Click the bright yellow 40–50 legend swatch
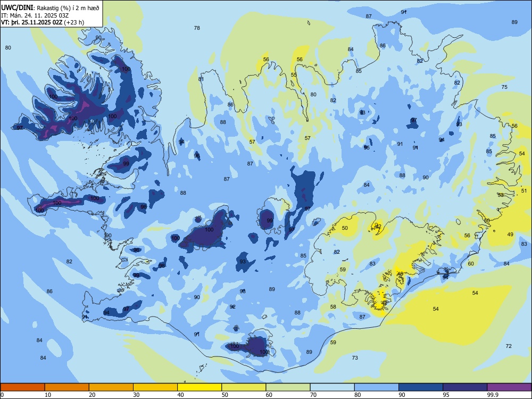532x399 pixels. tap(199, 387)
